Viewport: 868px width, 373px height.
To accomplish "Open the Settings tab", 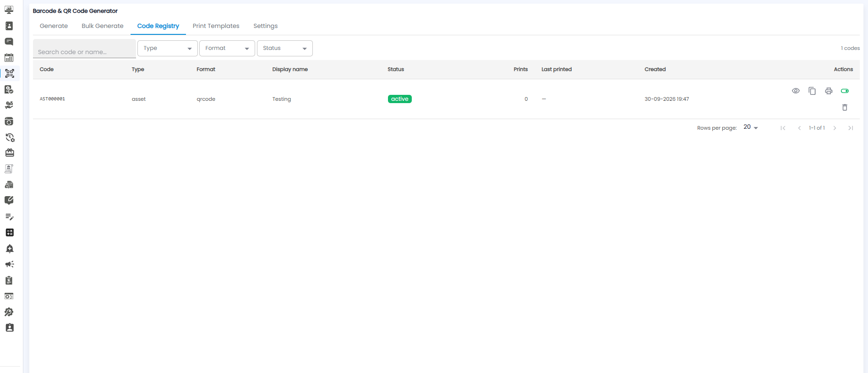I will point(266,26).
